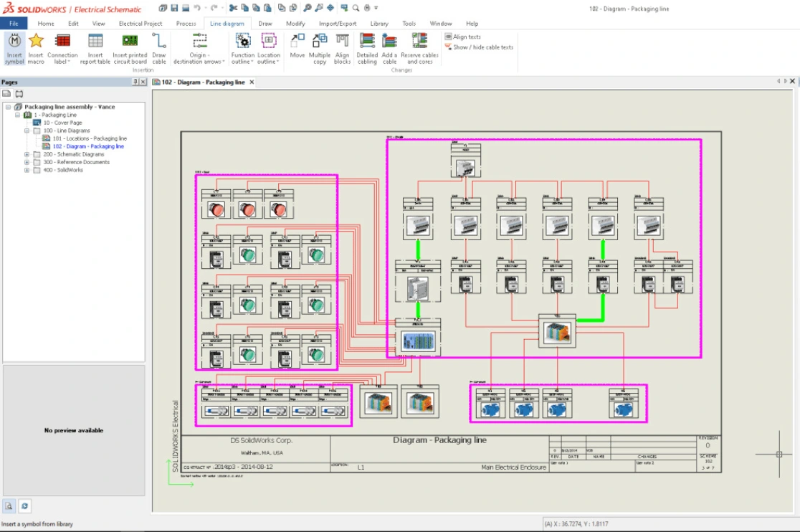Open the Import/Export tab
800x532 pixels.
coord(337,24)
